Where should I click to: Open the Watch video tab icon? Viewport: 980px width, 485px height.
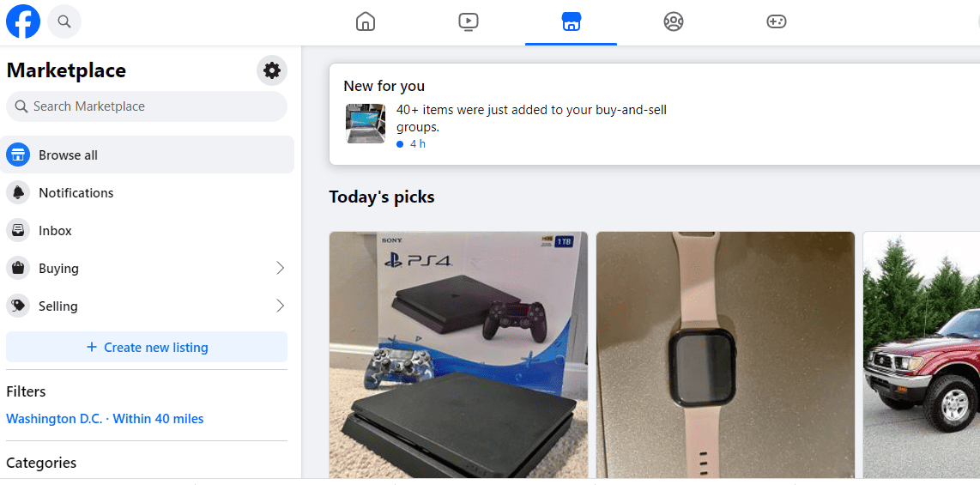pyautogui.click(x=469, y=21)
